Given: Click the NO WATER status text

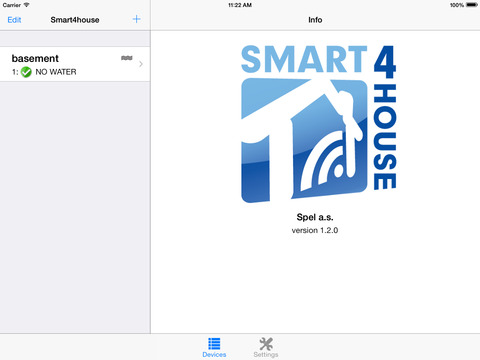Looking at the screenshot, I should [x=56, y=72].
